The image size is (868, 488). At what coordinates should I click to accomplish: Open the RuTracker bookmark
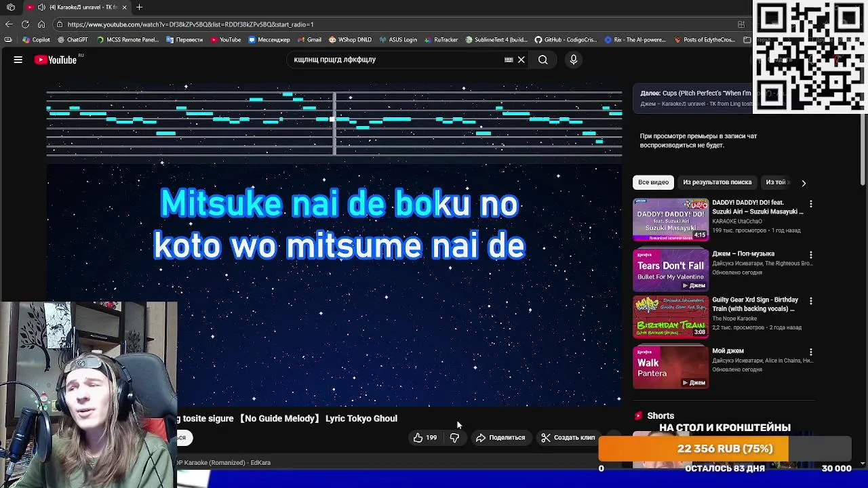[x=441, y=40]
